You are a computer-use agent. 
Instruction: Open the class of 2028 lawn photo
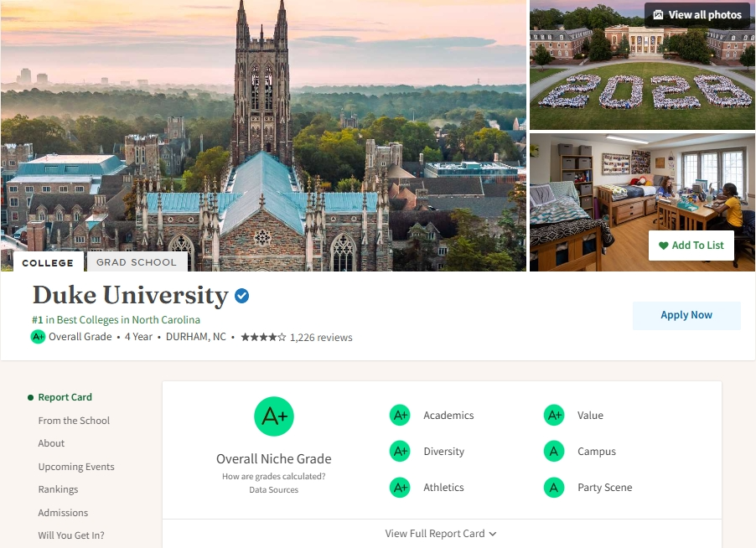[x=642, y=65]
